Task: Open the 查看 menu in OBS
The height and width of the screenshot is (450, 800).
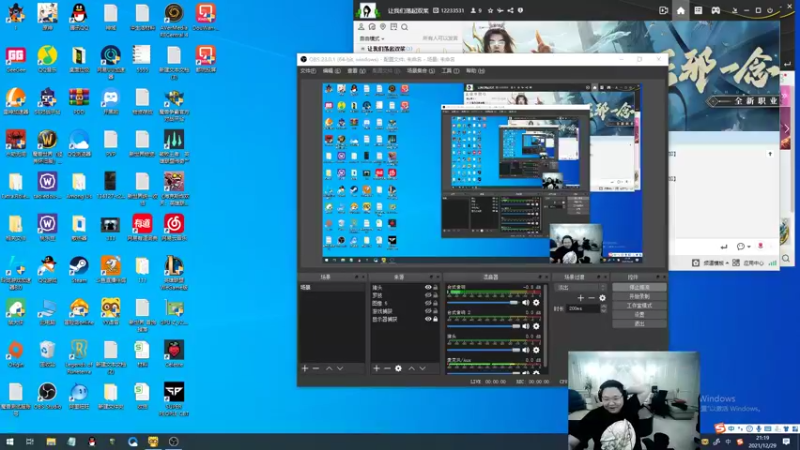Action: [356, 71]
